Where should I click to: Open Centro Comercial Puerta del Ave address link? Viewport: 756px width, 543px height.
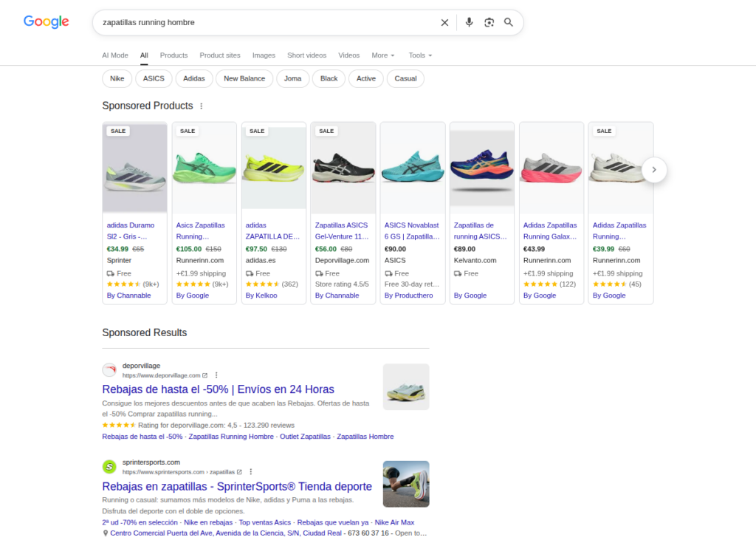(x=226, y=533)
